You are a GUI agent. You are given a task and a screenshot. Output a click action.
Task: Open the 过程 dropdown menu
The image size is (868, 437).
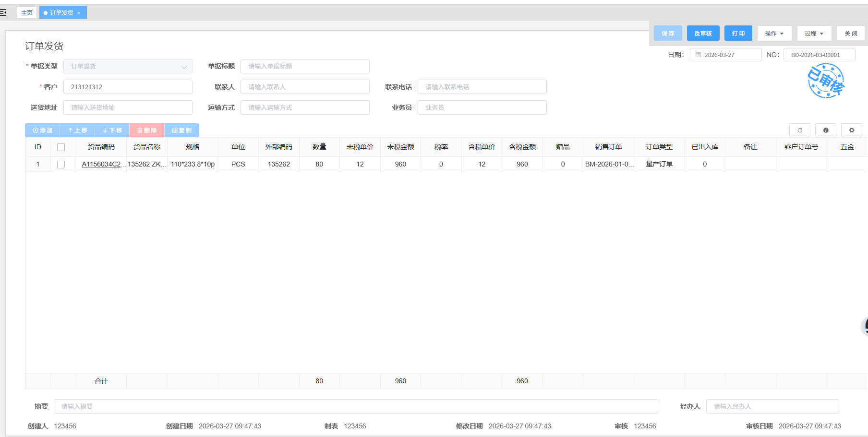(814, 33)
